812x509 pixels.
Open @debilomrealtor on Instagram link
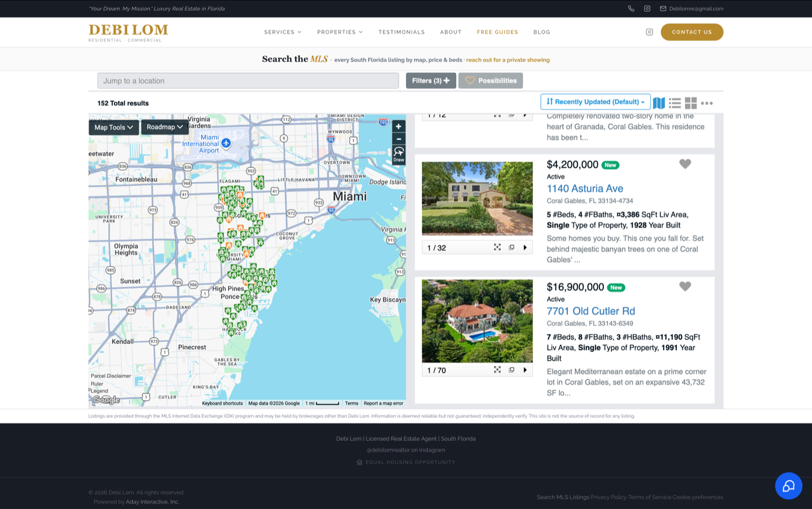pos(406,450)
